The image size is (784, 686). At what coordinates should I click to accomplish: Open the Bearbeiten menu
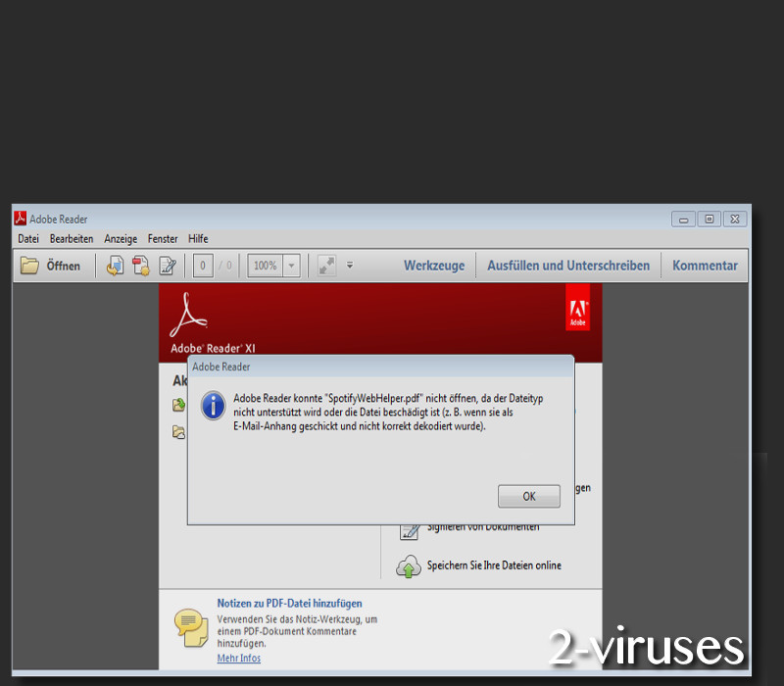point(72,239)
